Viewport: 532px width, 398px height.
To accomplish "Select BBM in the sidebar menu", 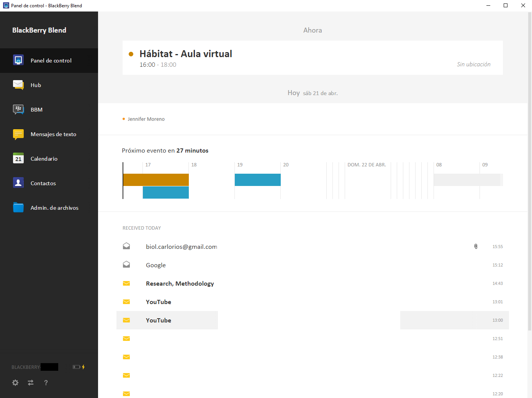I will pos(36,110).
